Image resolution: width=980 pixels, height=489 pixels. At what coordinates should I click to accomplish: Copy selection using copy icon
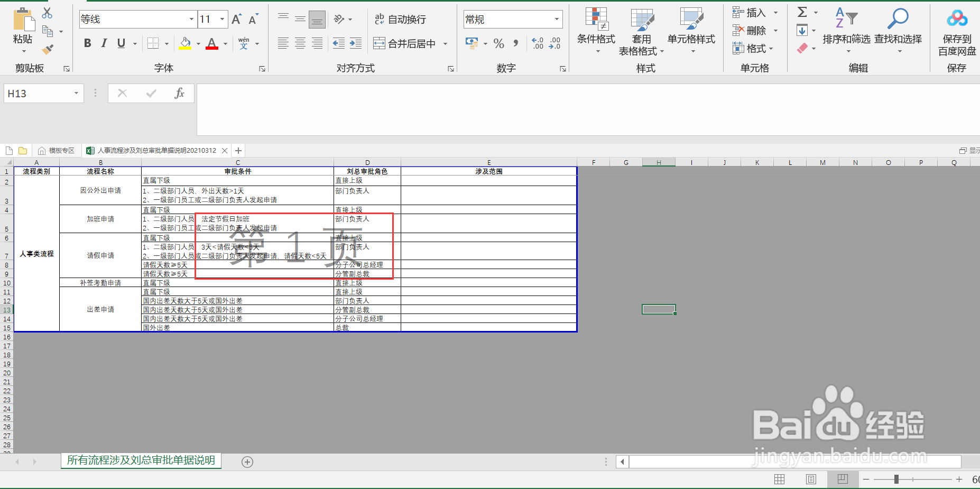point(48,31)
